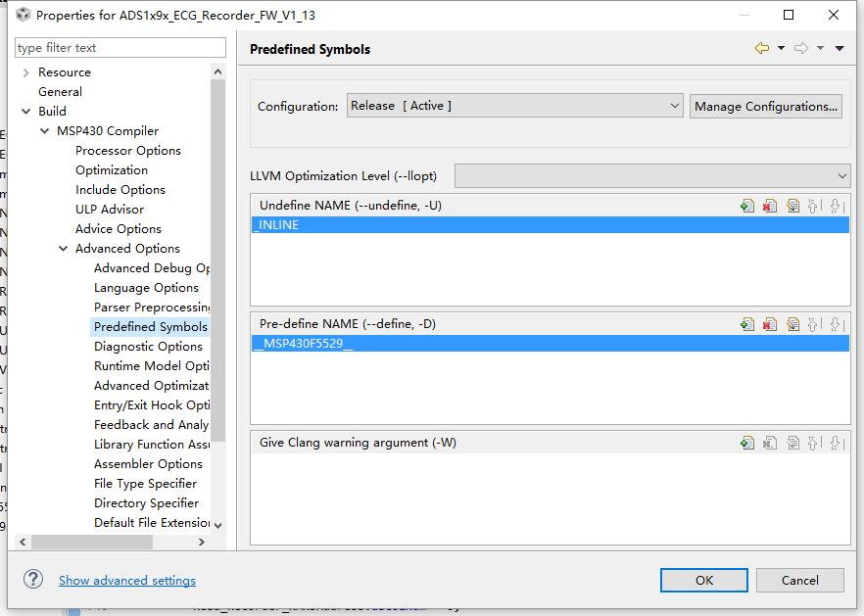Open LLVM Optimization Level dropdown

tap(652, 176)
